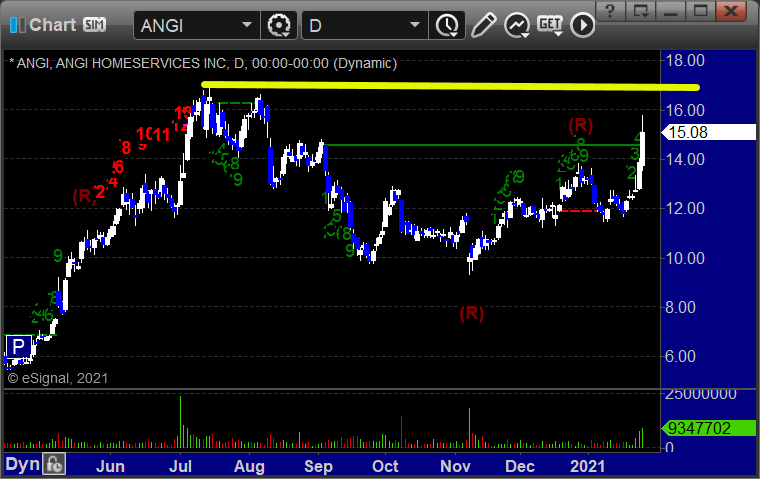Expand the ANGI symbol dropdown arrow

tap(246, 25)
